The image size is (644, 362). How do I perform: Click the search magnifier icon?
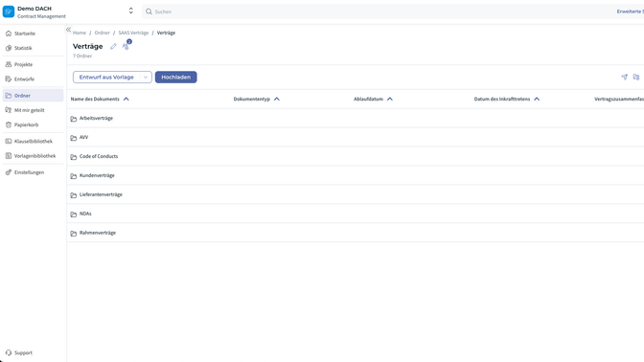[x=149, y=11]
